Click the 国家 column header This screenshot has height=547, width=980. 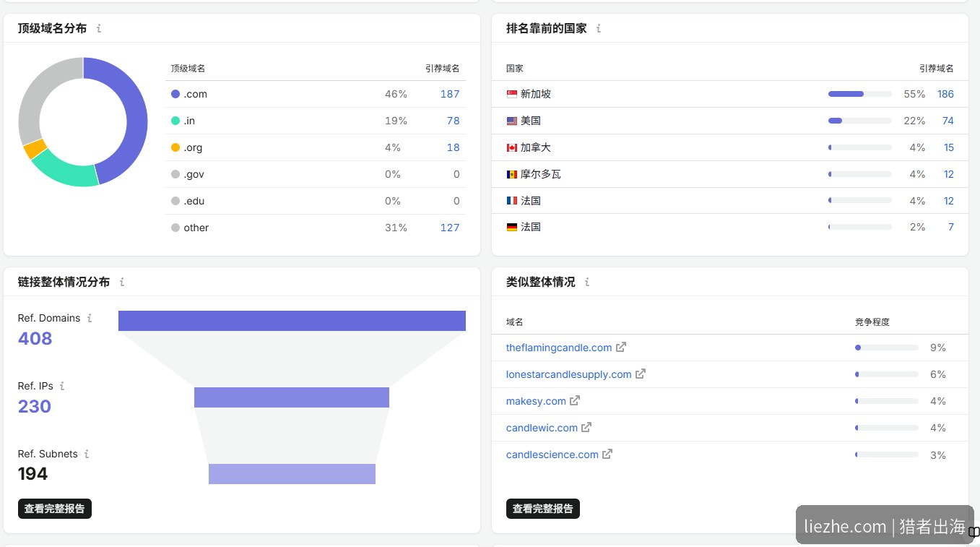(x=515, y=69)
